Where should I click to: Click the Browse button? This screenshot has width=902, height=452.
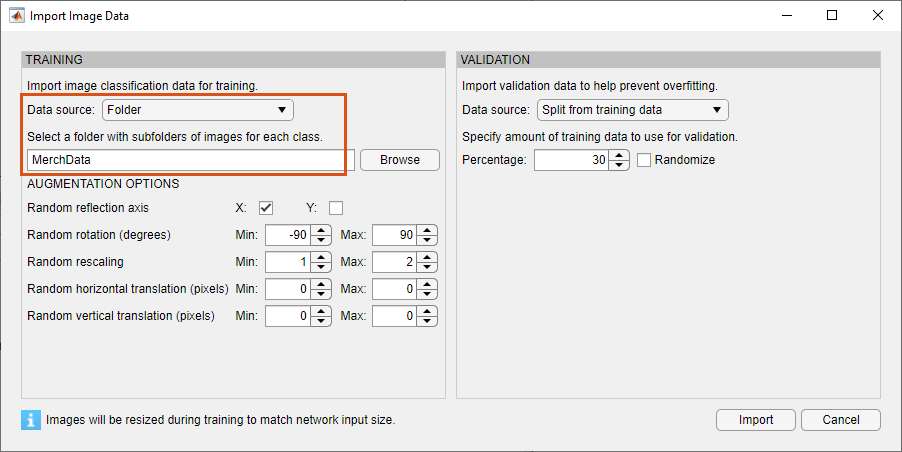399,160
